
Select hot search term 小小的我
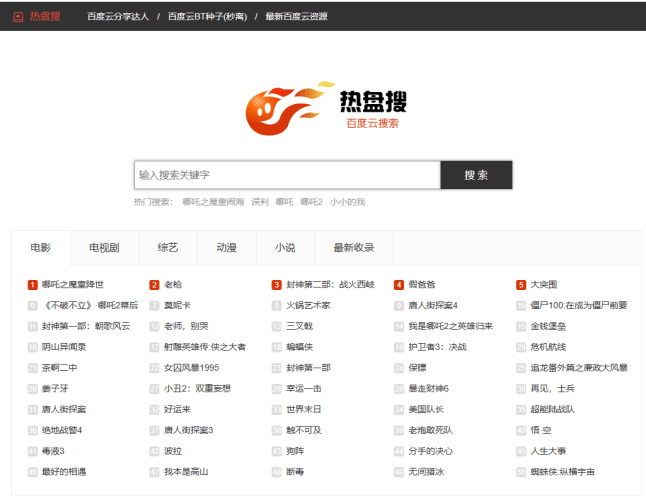[x=347, y=202]
